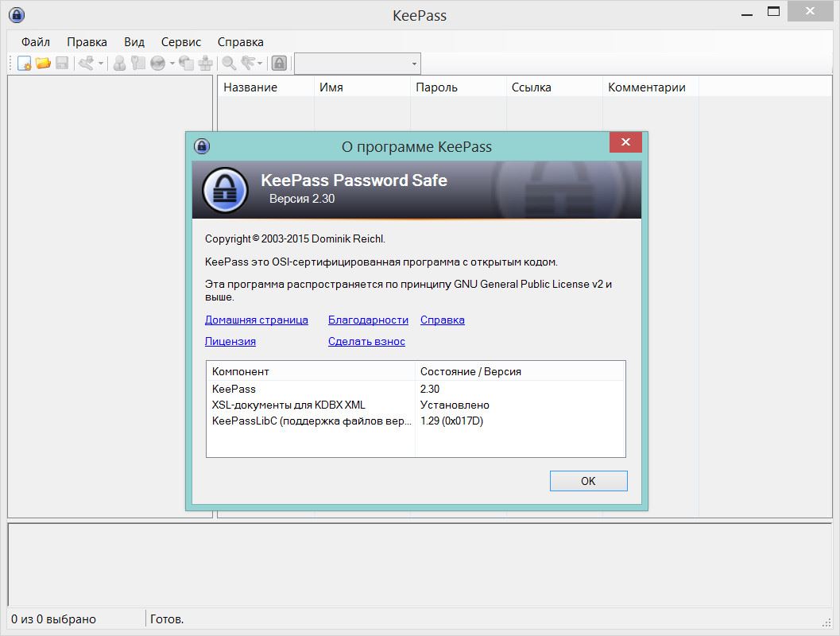
Task: Select the KeePass component row
Action: tap(416, 389)
